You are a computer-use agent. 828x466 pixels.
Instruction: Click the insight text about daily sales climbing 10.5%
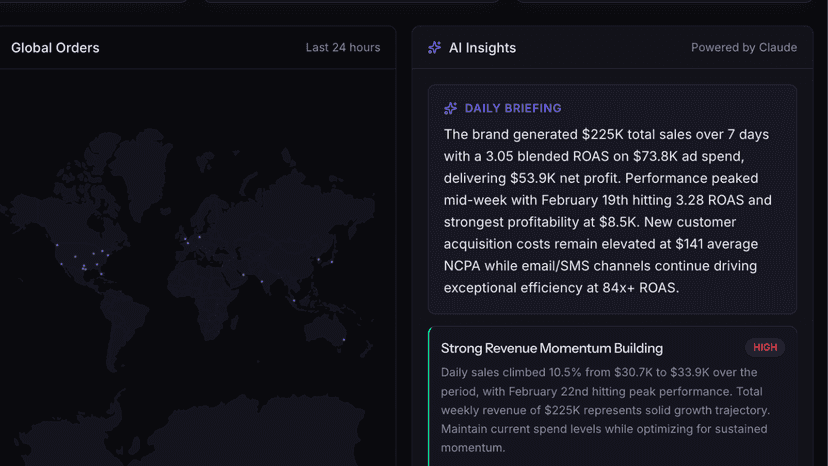pos(606,410)
